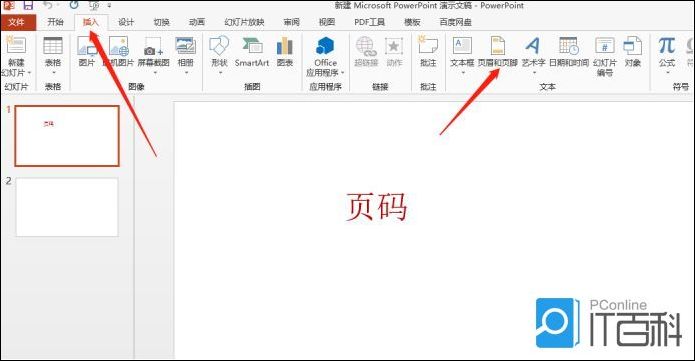The height and width of the screenshot is (361, 695).
Task: Click the Undo arrow in quick access toolbar
Action: point(48,5)
